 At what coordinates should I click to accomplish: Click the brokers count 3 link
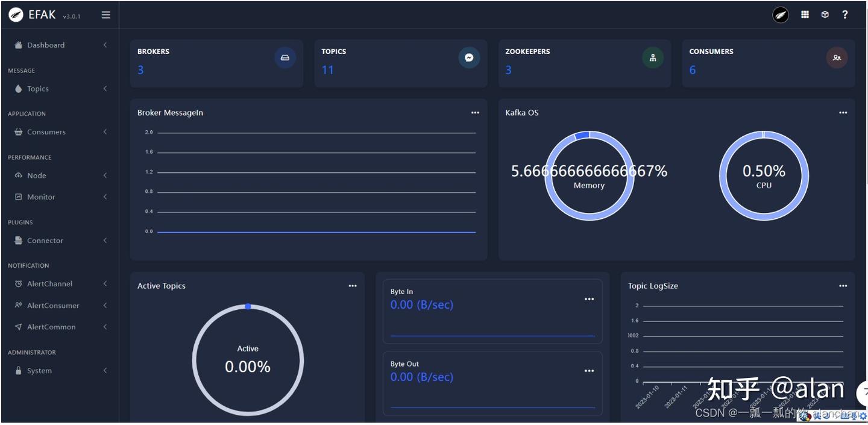140,70
